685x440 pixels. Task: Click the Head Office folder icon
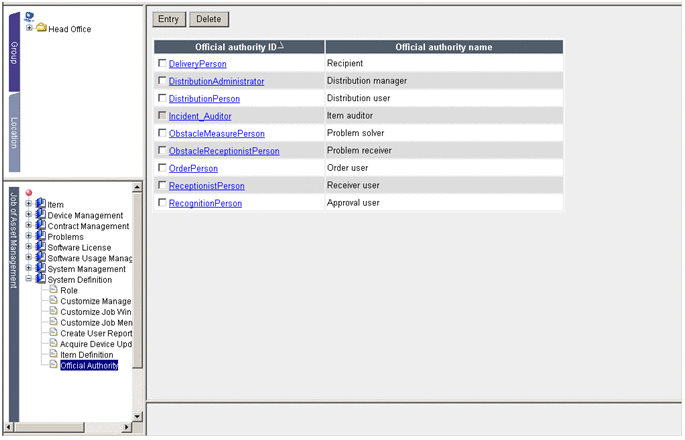click(x=41, y=29)
